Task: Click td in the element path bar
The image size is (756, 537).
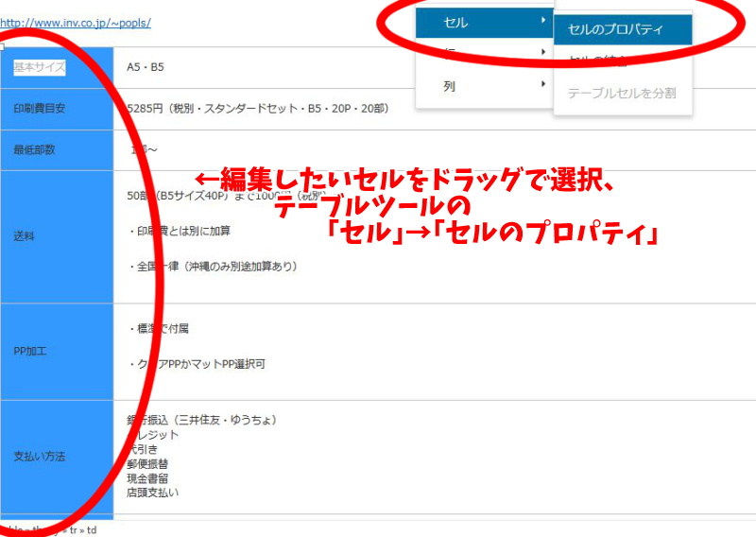Action: click(x=91, y=530)
